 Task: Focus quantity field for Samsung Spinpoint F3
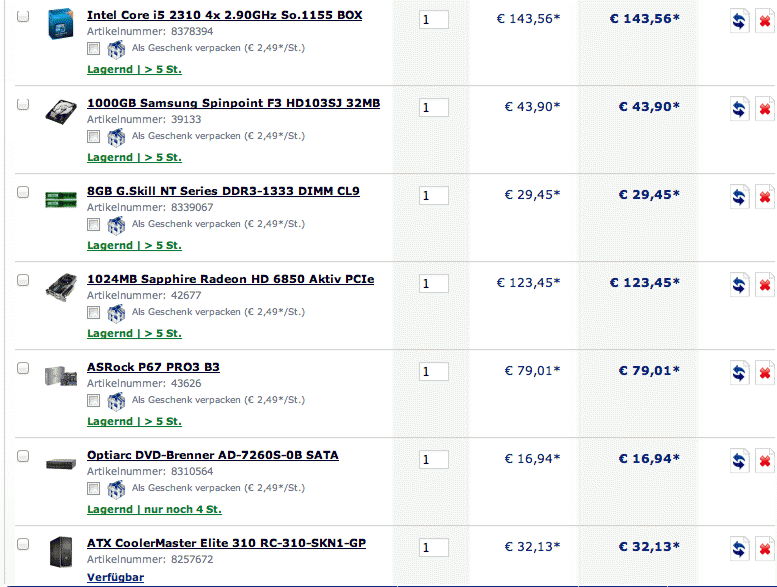point(434,107)
